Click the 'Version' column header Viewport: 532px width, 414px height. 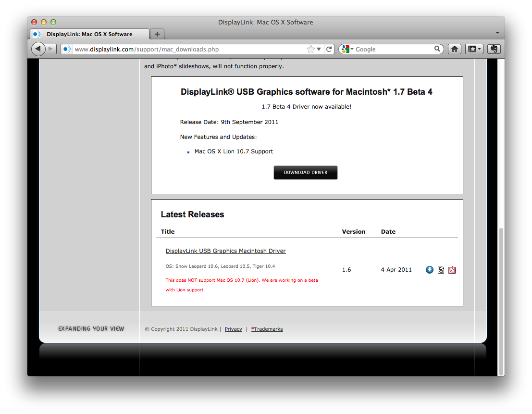click(354, 231)
